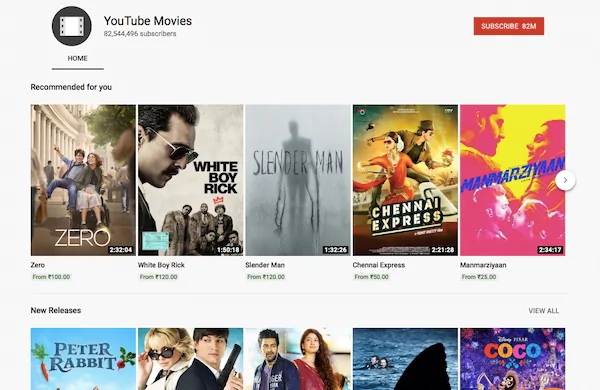Image resolution: width=600 pixels, height=390 pixels.
Task: Open View All new releases
Action: pos(543,311)
